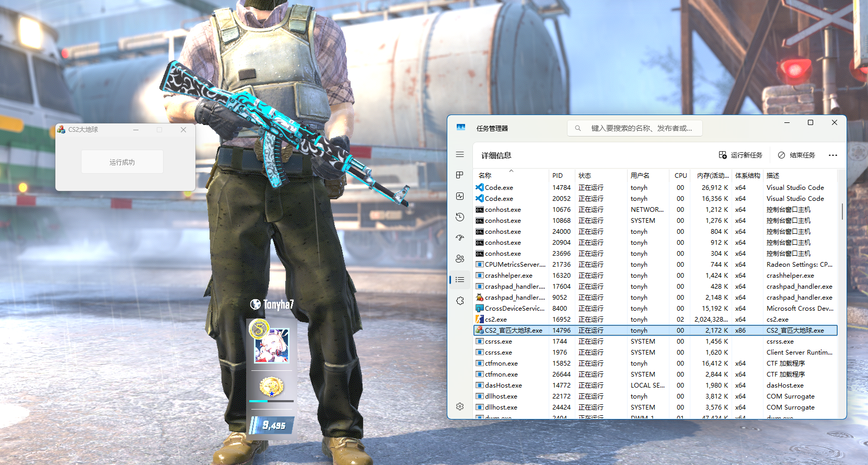
Task: Click the Radeon Settings description cell
Action: pyautogui.click(x=799, y=264)
